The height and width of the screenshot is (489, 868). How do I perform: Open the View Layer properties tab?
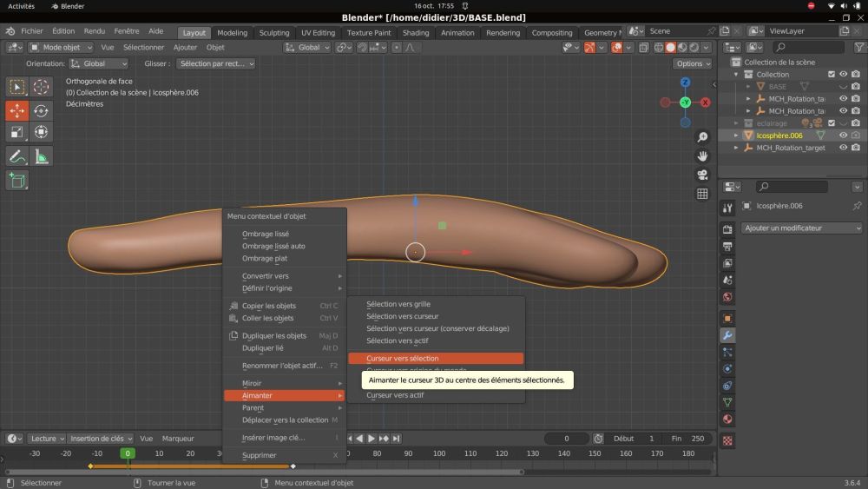coord(727,263)
